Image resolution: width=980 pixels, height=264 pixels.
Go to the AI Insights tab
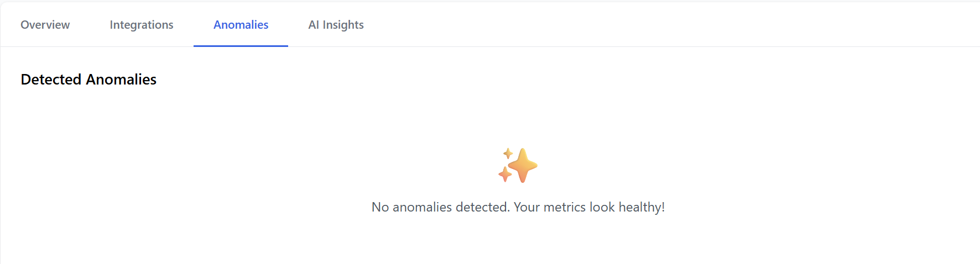(336, 25)
